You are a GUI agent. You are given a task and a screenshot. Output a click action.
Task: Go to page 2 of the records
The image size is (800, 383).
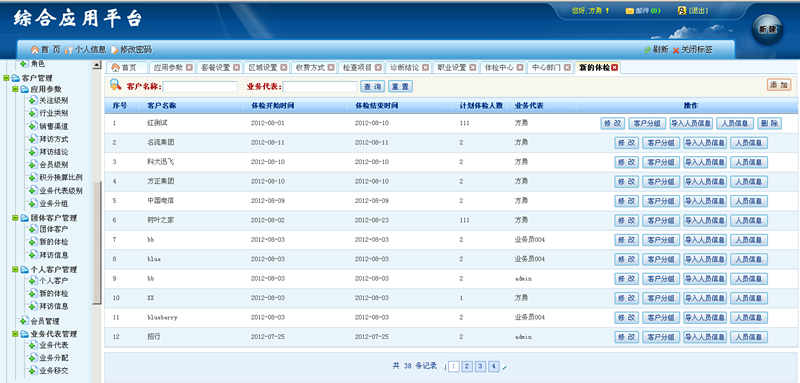point(467,366)
